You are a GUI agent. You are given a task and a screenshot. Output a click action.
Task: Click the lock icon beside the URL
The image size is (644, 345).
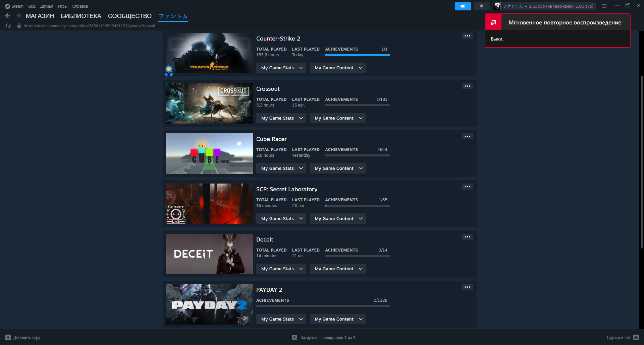pos(19,26)
